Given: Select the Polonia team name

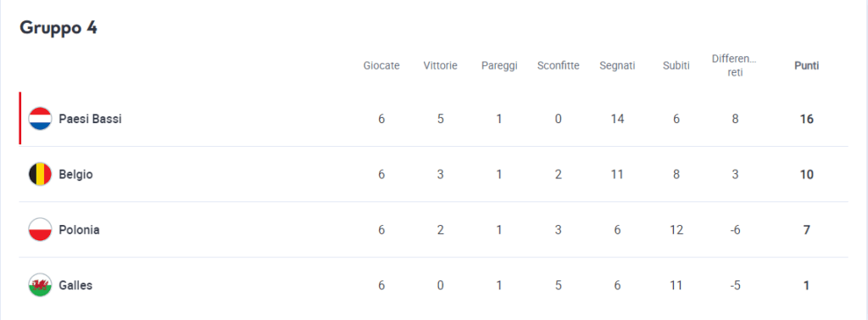Looking at the screenshot, I should [79, 229].
